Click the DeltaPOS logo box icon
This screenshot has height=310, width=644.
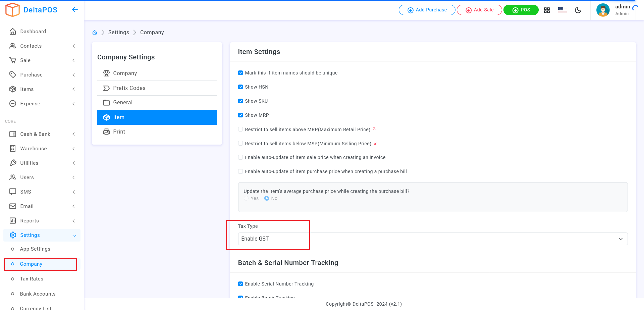13,10
